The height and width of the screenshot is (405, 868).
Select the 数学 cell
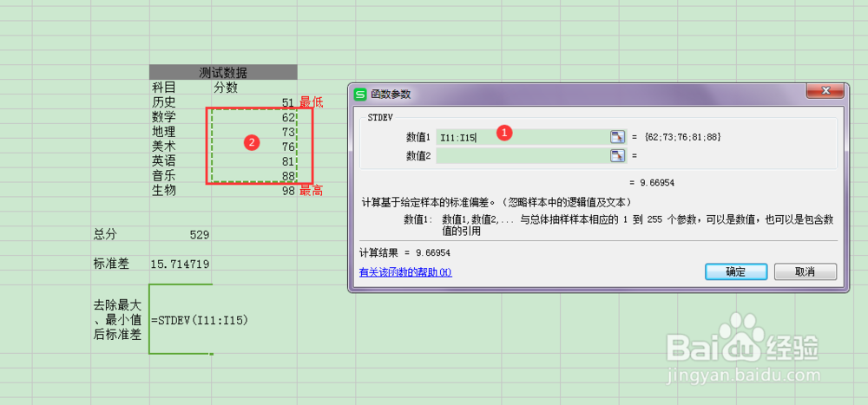[181, 117]
